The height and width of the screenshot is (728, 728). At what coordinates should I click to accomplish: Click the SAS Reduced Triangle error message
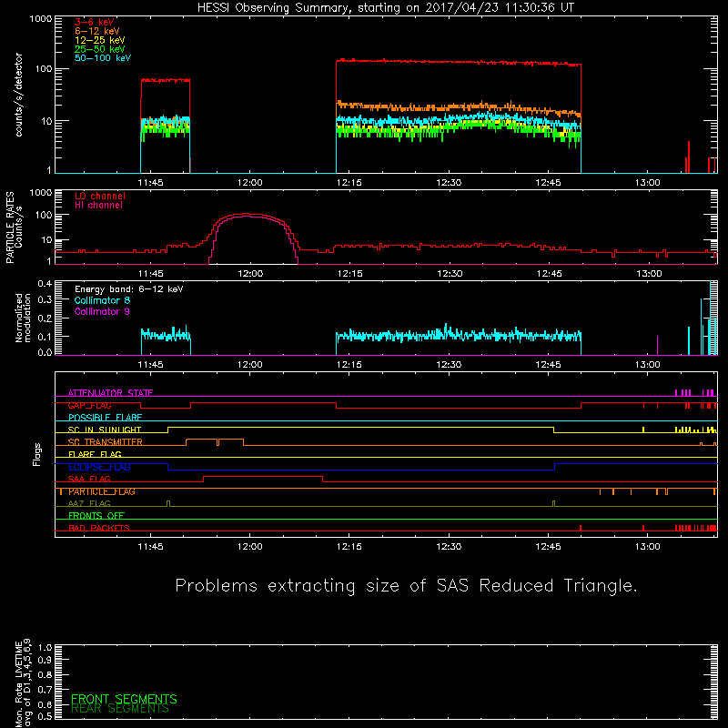point(406,586)
